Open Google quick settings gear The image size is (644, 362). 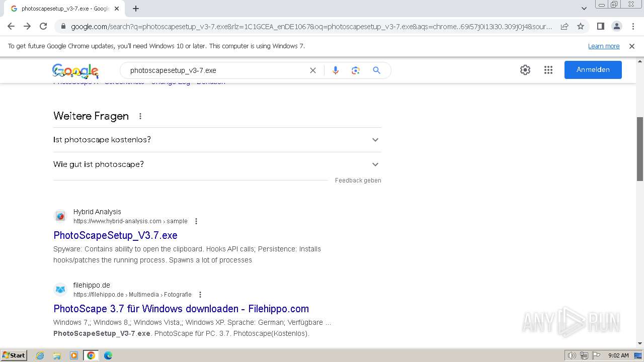tap(525, 70)
